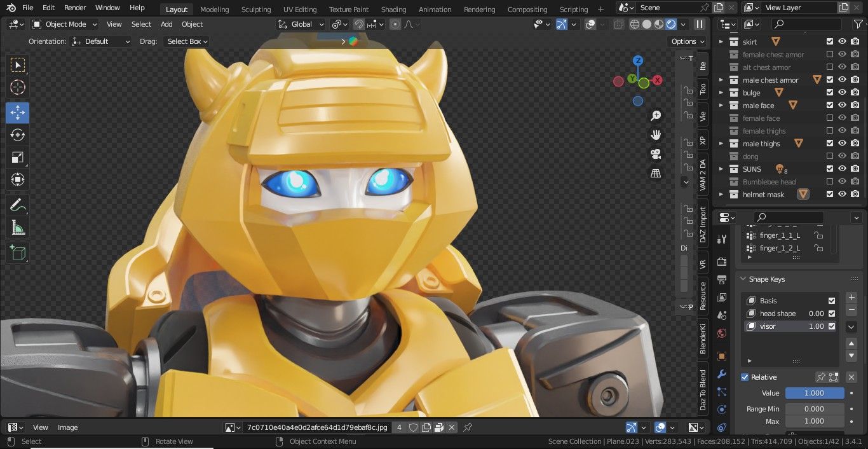The image size is (868, 449).
Task: Uncheck the visor shape key checkbox
Action: click(832, 326)
